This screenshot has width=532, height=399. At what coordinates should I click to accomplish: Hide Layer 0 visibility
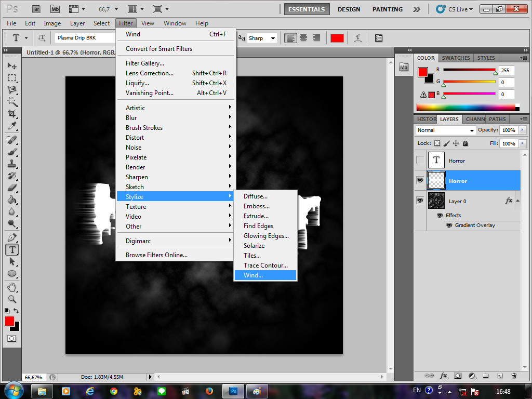click(420, 201)
